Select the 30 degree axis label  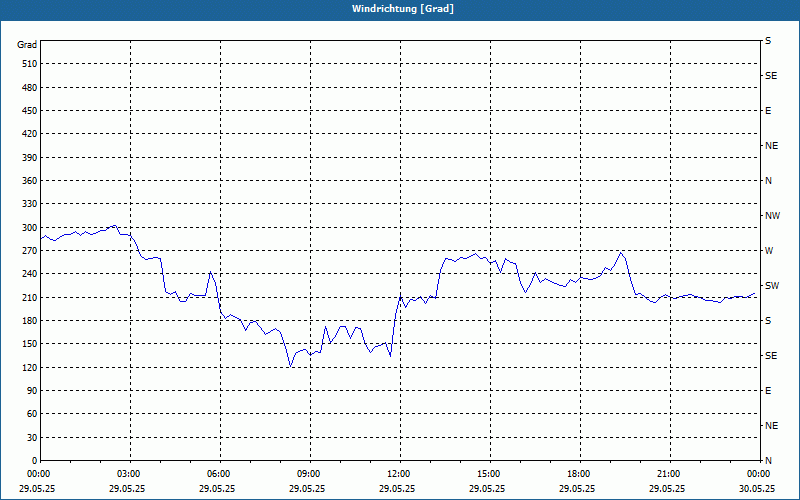coord(32,437)
